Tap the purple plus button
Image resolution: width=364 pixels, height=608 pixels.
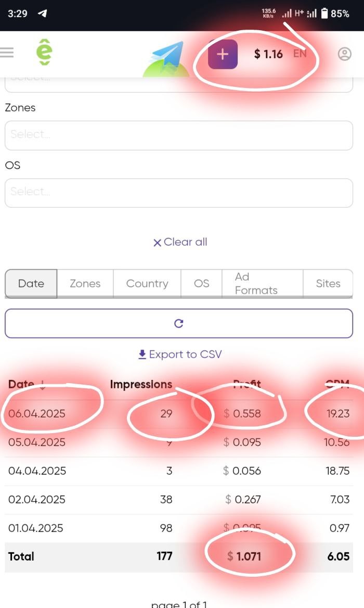pyautogui.click(x=223, y=54)
